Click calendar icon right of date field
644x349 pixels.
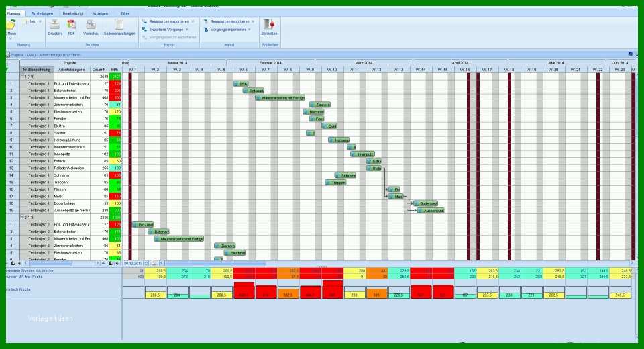[x=154, y=263]
